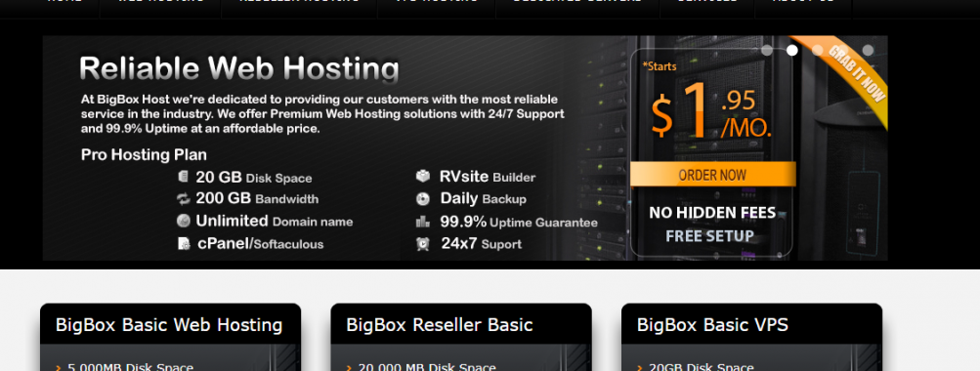
Task: Select the active second banner slide dot
Action: (791, 50)
